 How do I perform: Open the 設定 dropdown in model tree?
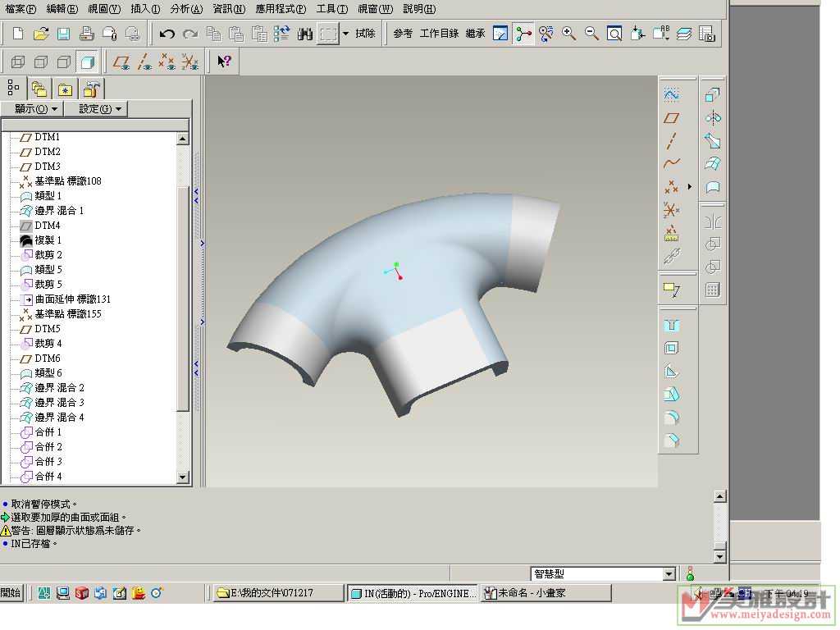pyautogui.click(x=100, y=109)
